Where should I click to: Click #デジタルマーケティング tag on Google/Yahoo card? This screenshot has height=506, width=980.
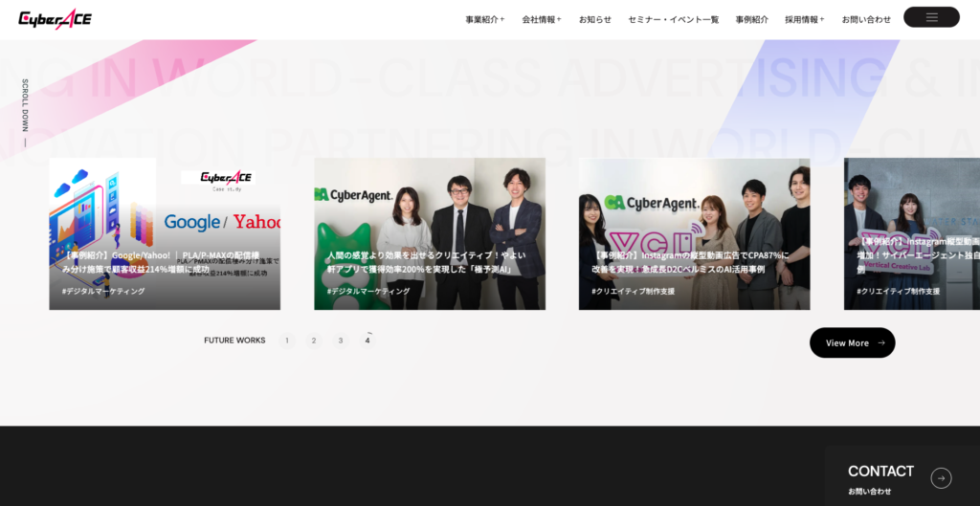pyautogui.click(x=103, y=291)
